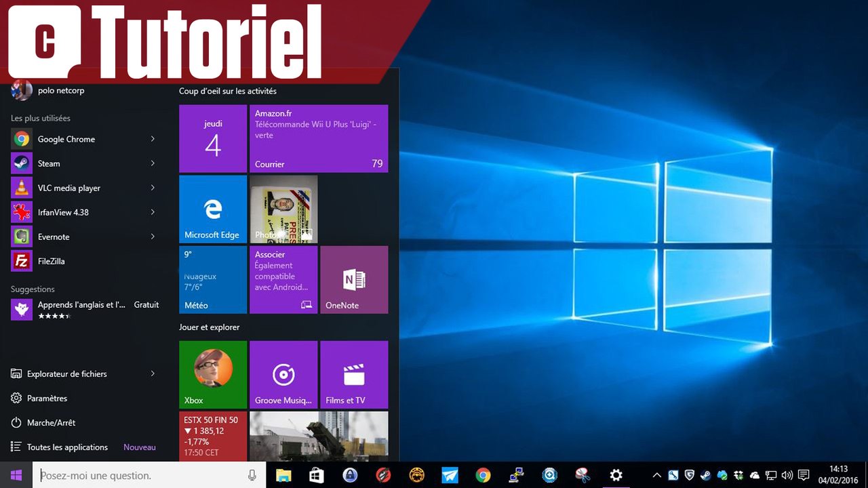Open Chrome from the taskbar
The image size is (868, 488).
483,475
